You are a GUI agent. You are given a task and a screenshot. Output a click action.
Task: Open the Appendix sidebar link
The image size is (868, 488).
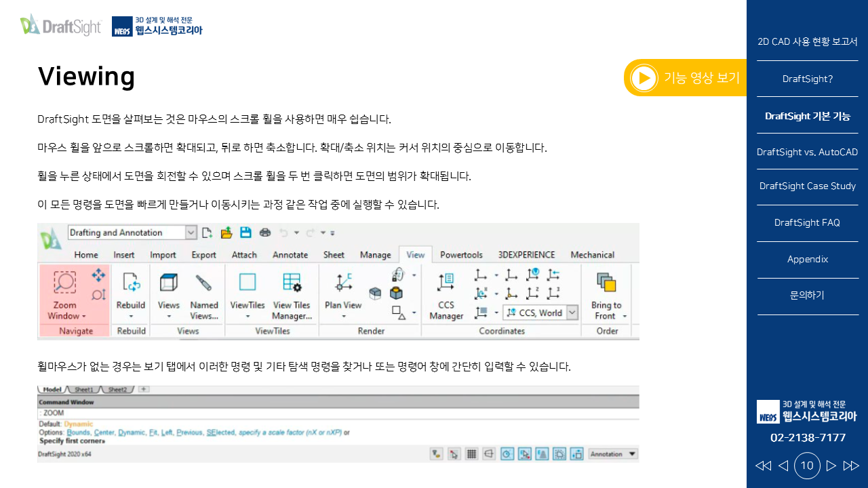[x=808, y=259]
